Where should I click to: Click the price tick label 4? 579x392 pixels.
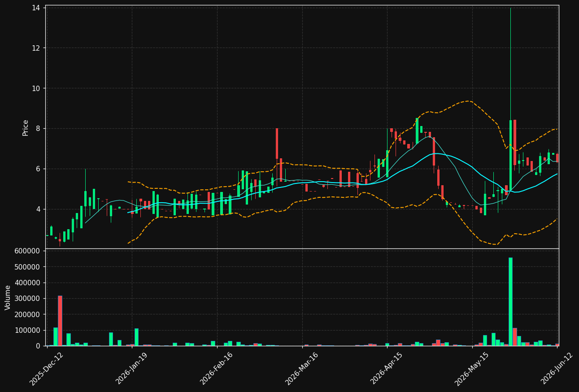(38, 209)
